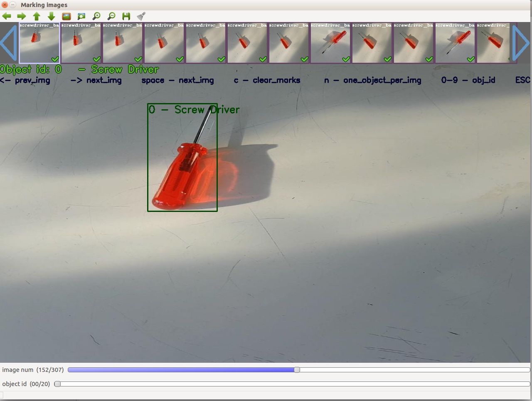Click the 'n - one_object_per_img' hint text

coord(373,80)
